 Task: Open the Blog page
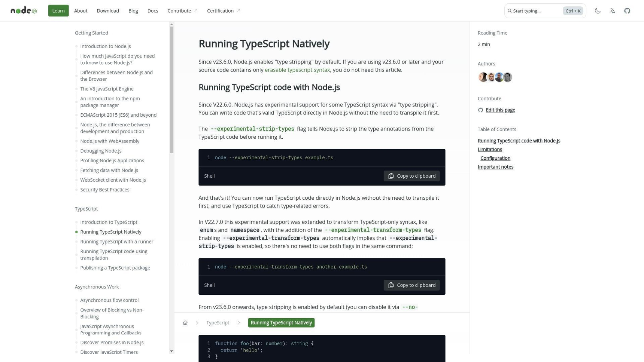133,11
